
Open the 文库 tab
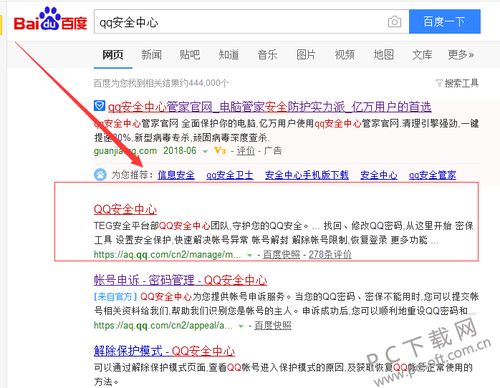[x=422, y=54]
